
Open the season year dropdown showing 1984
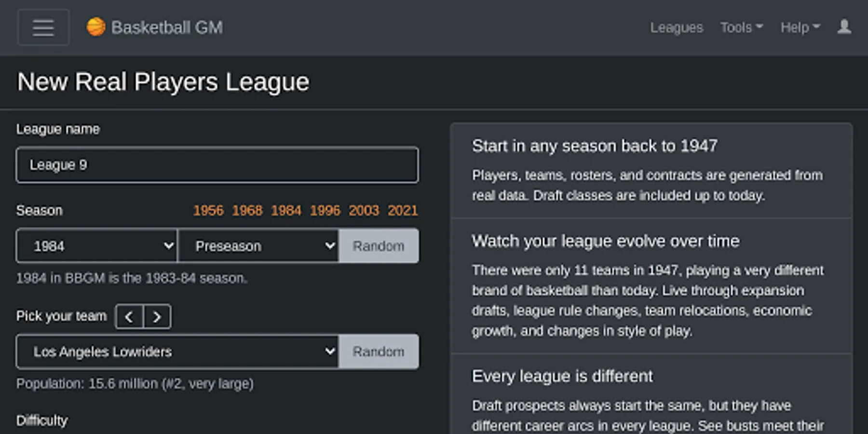point(97,246)
